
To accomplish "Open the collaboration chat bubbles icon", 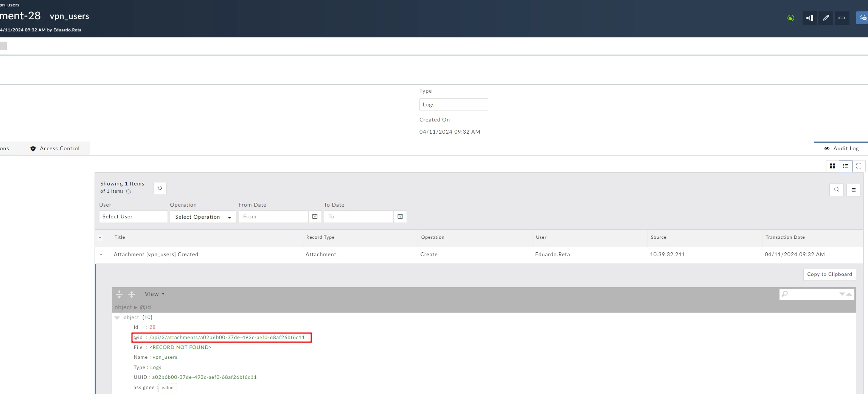I will point(863,18).
